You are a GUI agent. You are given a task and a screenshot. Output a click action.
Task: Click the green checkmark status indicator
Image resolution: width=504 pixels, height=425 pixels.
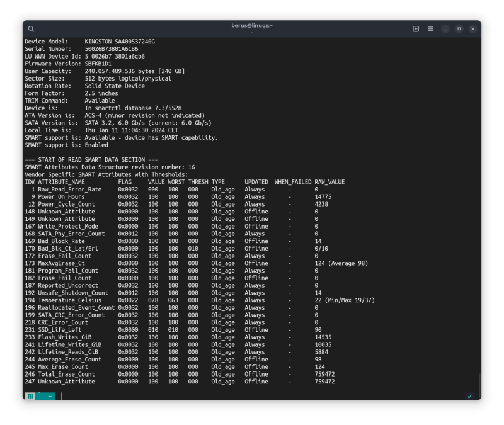pos(469,396)
